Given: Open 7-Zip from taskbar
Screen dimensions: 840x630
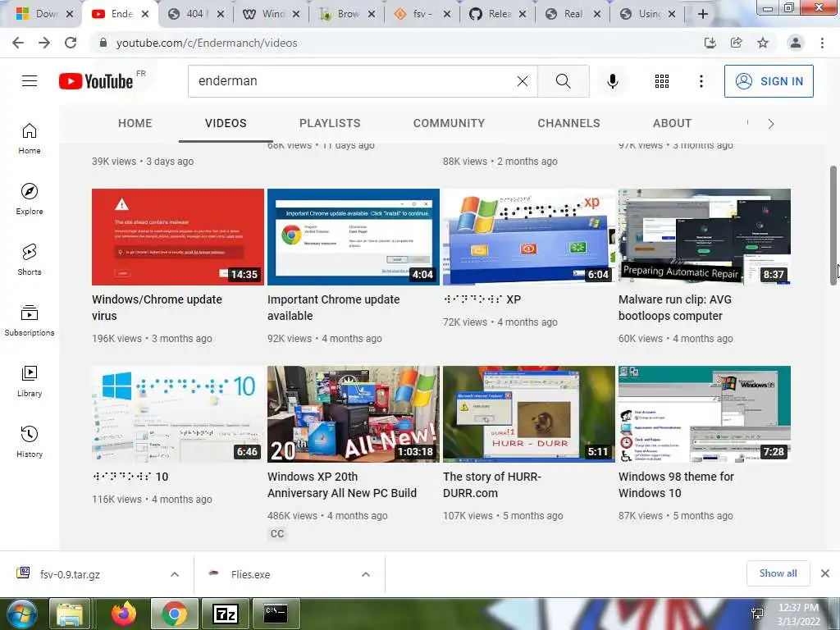Looking at the screenshot, I should pyautogui.click(x=225, y=614).
